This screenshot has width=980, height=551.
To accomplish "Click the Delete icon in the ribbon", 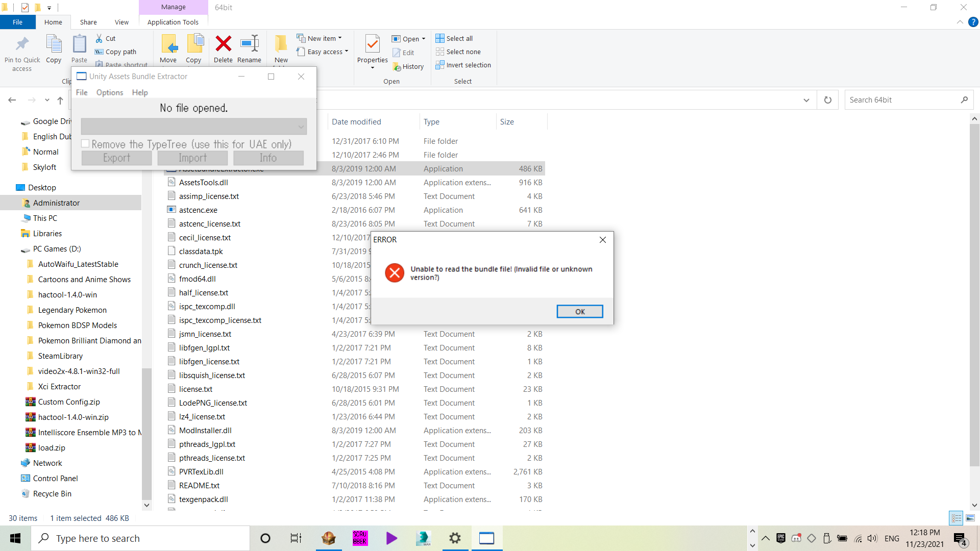I will 224,48.
